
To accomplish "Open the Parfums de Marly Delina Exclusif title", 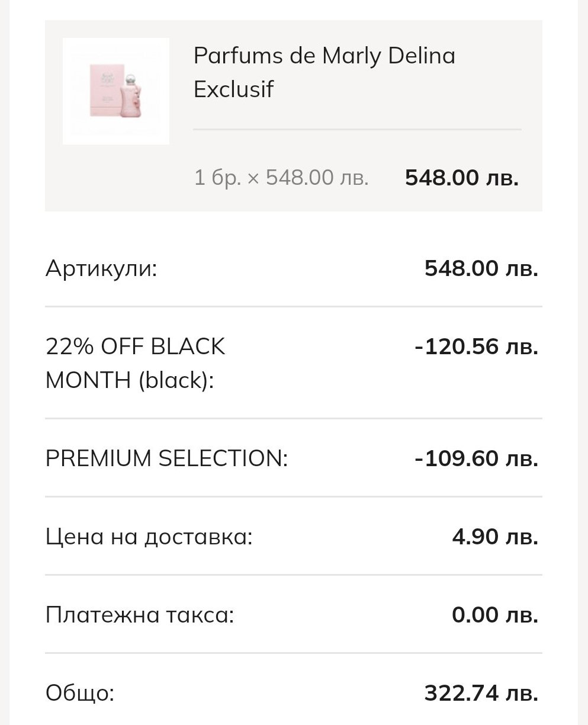I will (x=324, y=72).
